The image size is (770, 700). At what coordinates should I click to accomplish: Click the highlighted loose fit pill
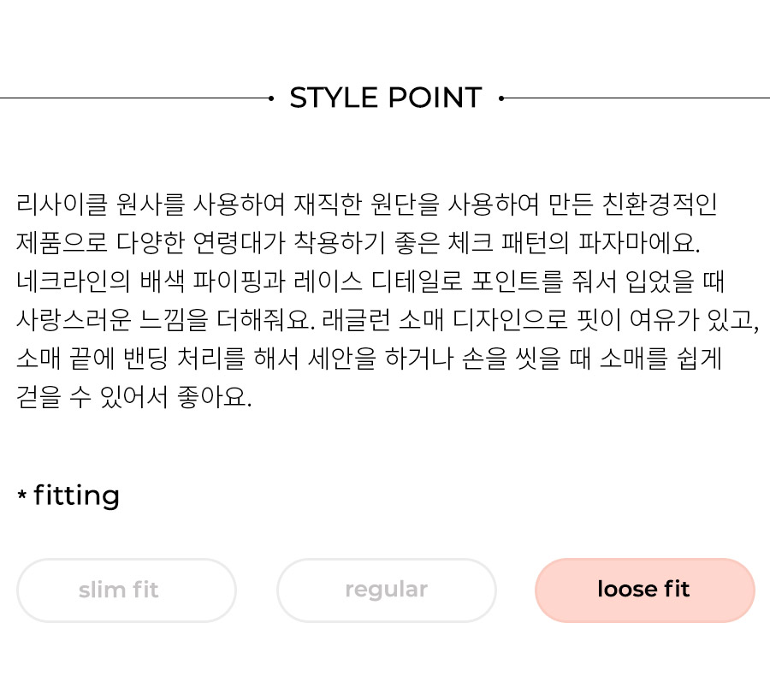(645, 590)
